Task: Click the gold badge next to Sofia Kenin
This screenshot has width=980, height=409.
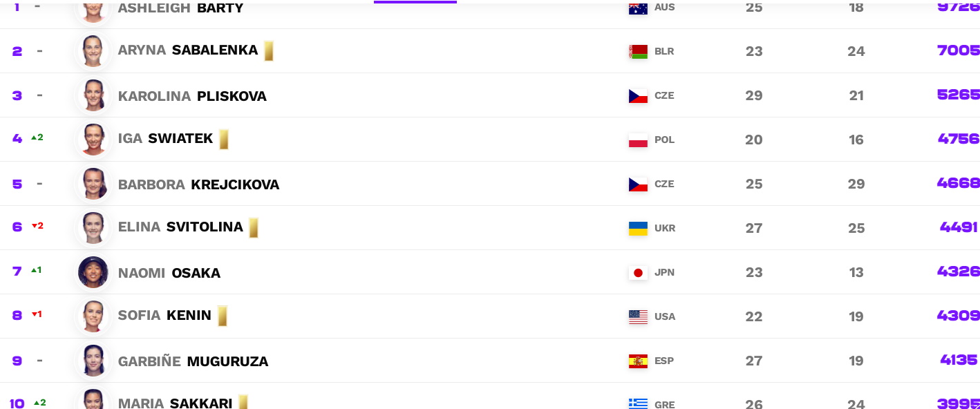Action: [223, 316]
